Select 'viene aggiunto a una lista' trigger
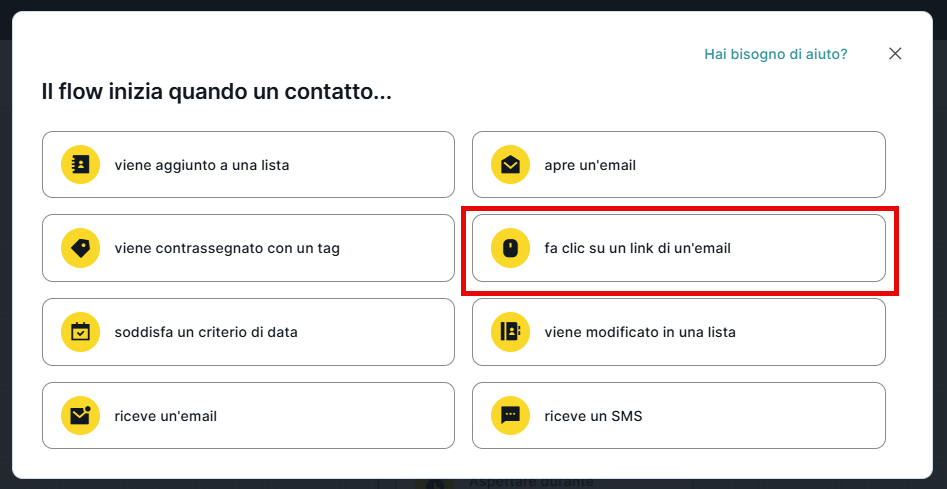The image size is (947, 489). (248, 165)
